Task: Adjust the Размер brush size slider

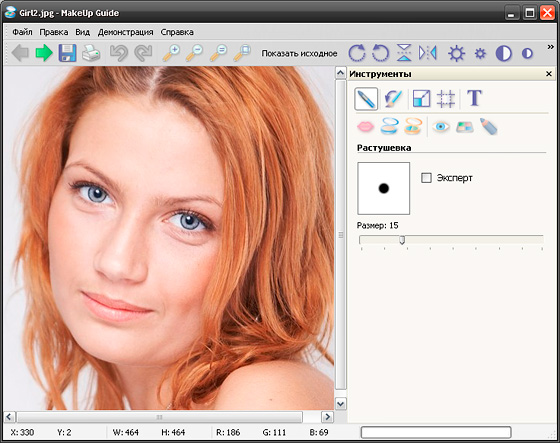Action: (402, 240)
